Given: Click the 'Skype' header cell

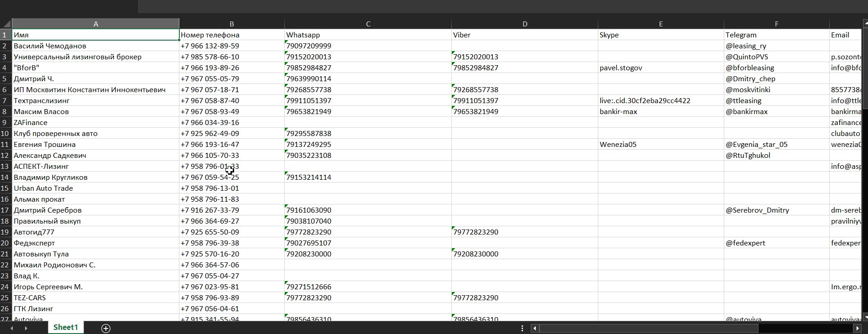Looking at the screenshot, I should tap(661, 35).
